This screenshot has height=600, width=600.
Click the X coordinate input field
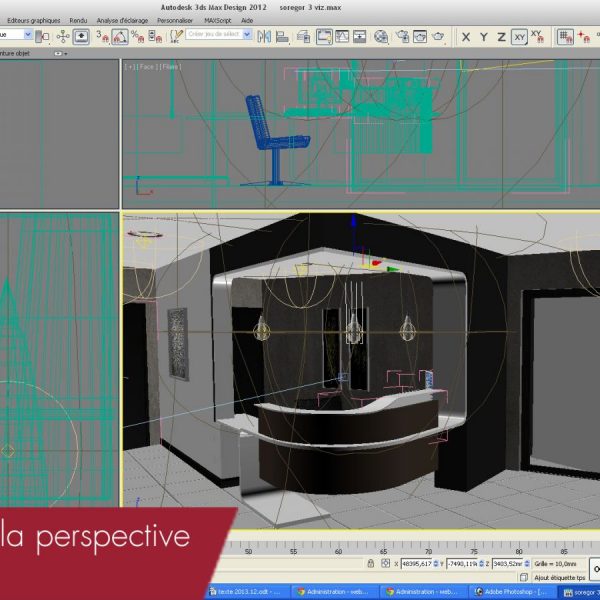tap(417, 564)
